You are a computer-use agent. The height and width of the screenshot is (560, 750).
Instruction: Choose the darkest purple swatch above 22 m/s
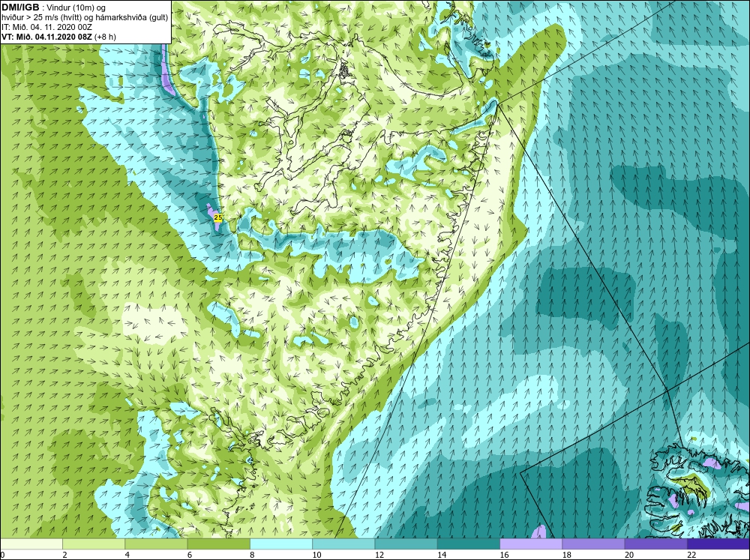(x=718, y=544)
